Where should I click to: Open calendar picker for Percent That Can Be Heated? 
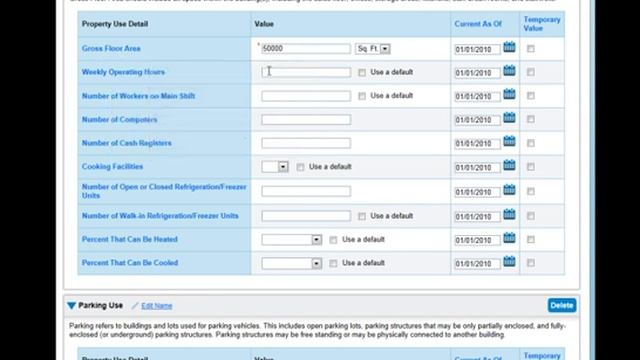[509, 238]
